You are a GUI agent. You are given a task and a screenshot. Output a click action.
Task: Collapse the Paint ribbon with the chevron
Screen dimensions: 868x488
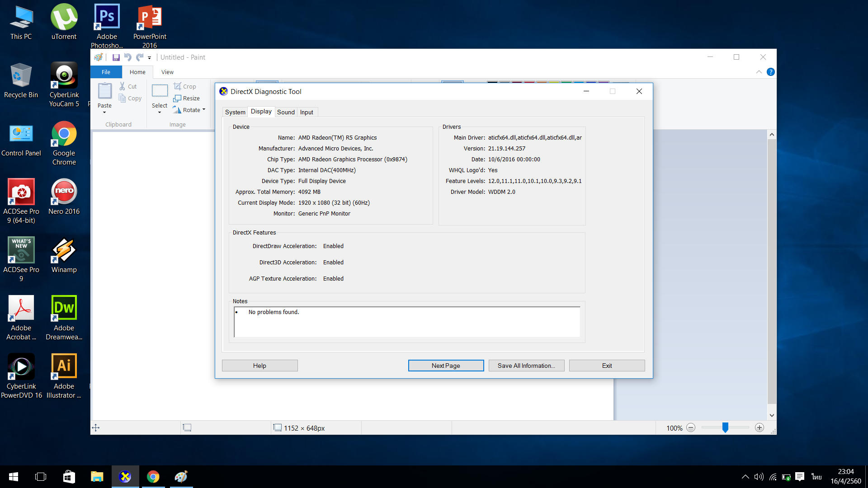tap(759, 72)
